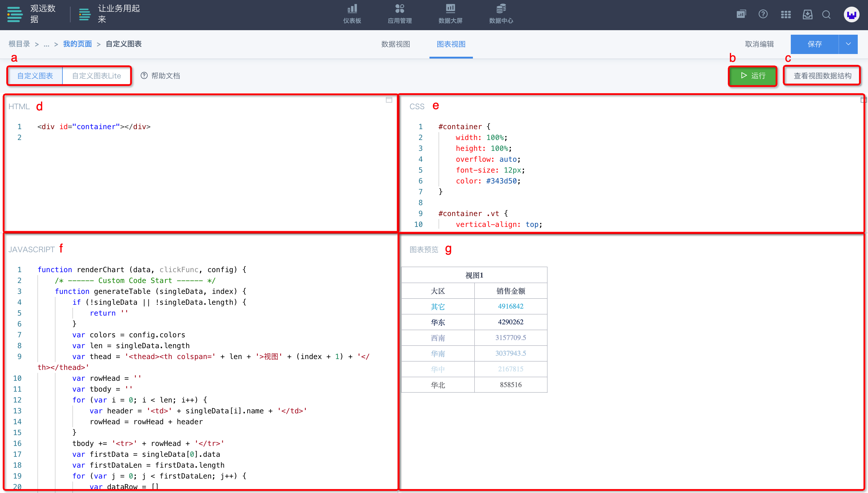
Task: Open 应用管理 application management
Action: [x=400, y=14]
